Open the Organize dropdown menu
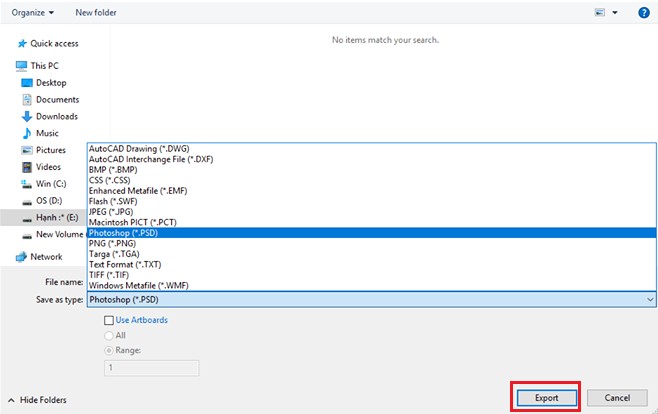The image size is (658, 414). click(34, 12)
